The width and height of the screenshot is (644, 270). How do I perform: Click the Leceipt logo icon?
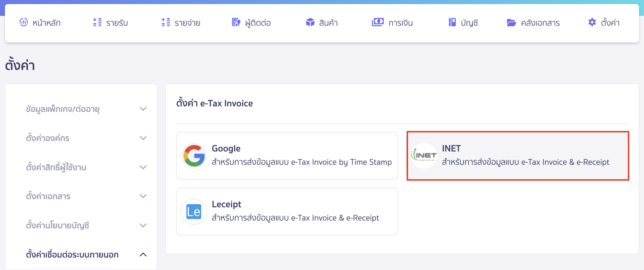point(193,211)
